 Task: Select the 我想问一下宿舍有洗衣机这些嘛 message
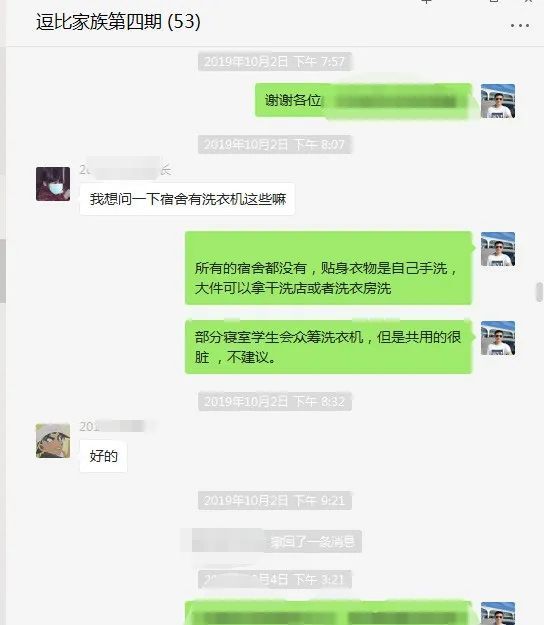187,199
